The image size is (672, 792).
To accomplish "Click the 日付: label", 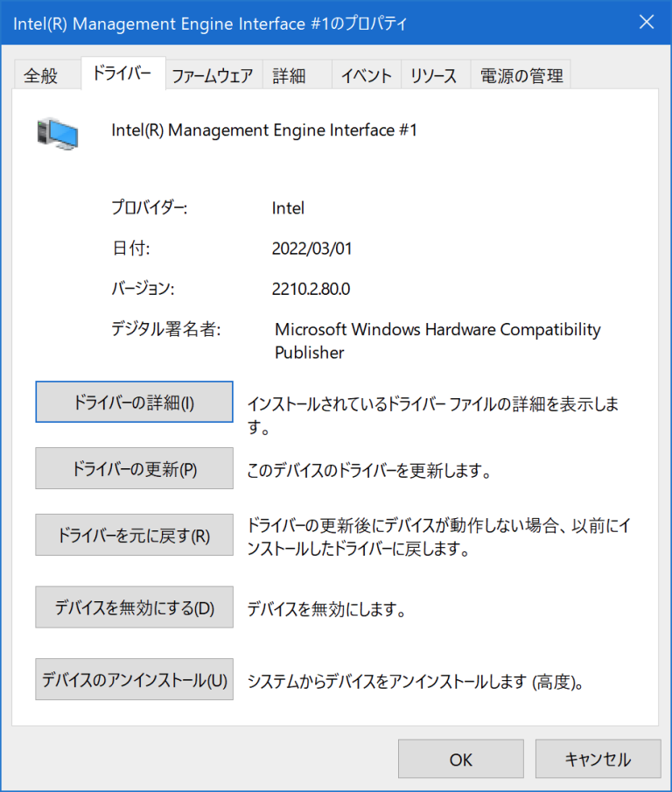I will 130,248.
